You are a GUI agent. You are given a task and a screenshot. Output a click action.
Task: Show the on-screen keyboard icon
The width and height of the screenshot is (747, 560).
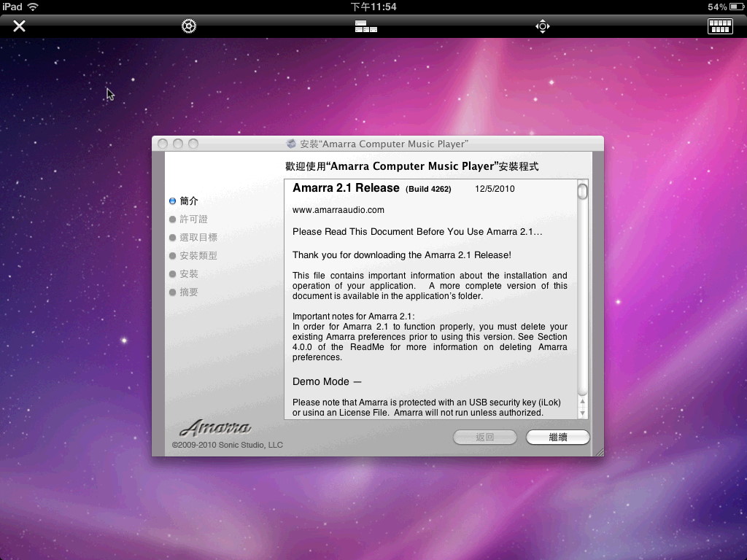coord(720,26)
